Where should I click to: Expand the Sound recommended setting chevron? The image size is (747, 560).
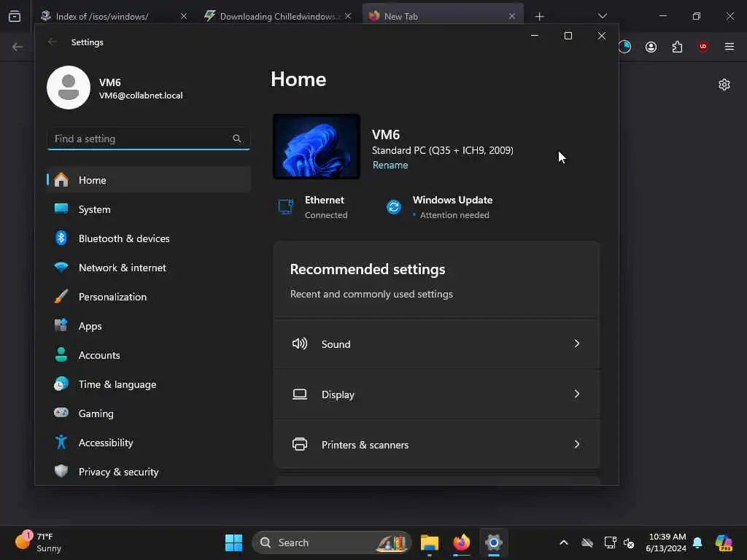click(577, 343)
